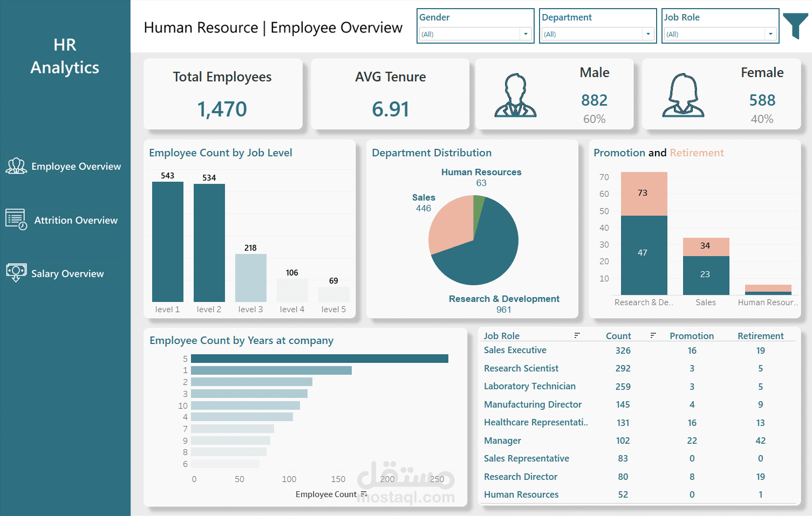Click Sales promotion segment 23
The width and height of the screenshot is (812, 516).
pos(706,276)
